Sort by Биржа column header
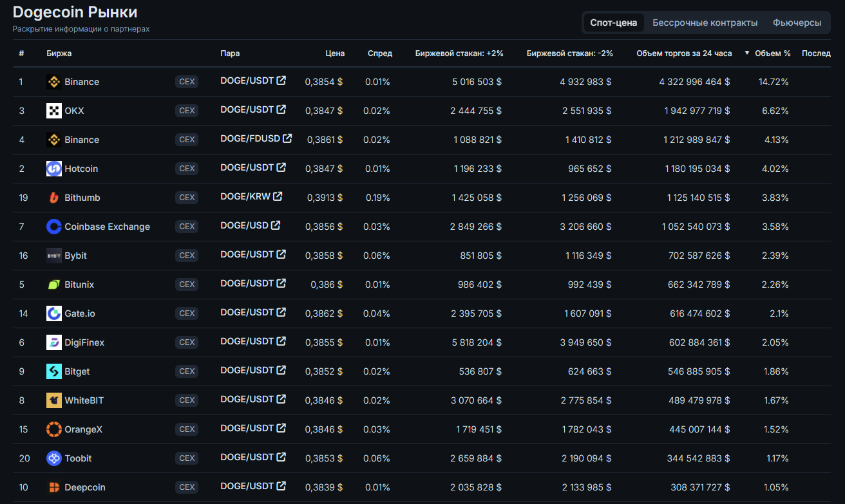This screenshot has height=504, width=845. click(x=59, y=53)
